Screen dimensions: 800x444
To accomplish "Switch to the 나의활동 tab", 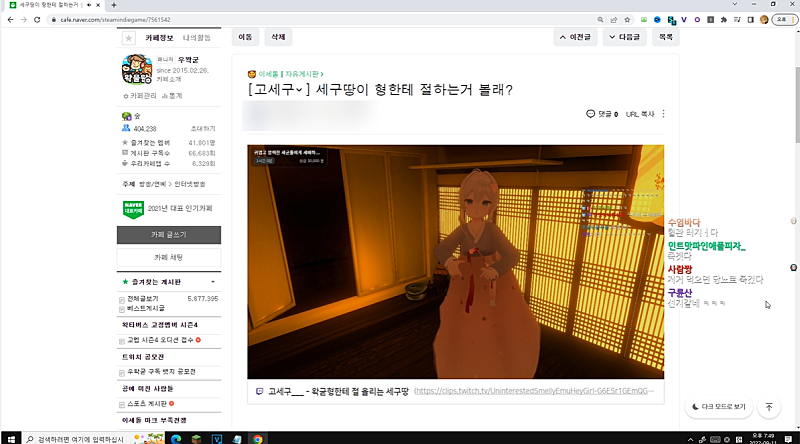I will pyautogui.click(x=196, y=37).
